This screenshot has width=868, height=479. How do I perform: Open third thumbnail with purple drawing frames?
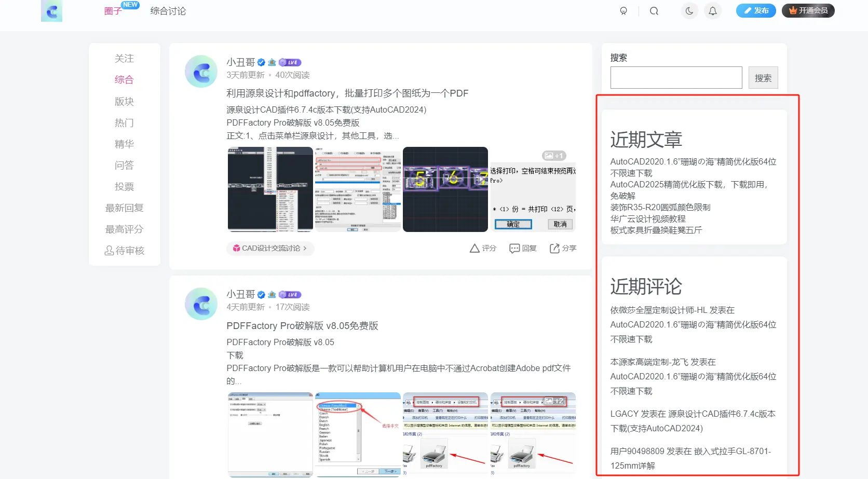pos(445,189)
